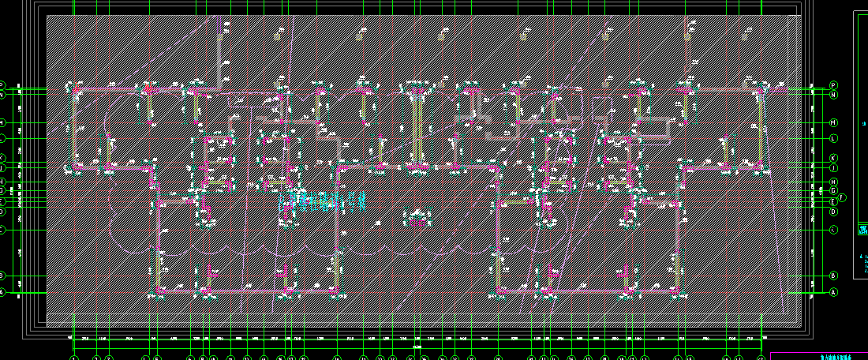Click the cyan title text in plan center

pos(322,201)
